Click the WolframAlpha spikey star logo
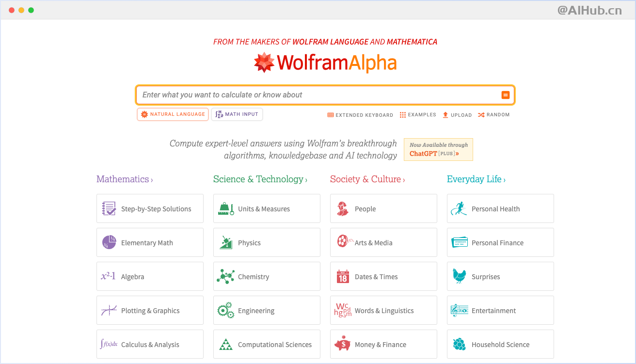Viewport: 636px width, 364px height. point(263,63)
